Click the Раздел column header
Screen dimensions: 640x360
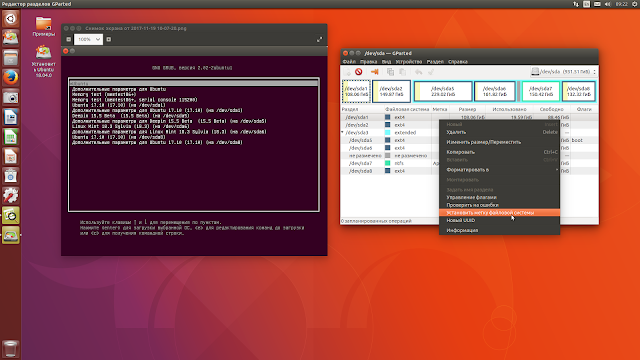pyautogui.click(x=362, y=109)
